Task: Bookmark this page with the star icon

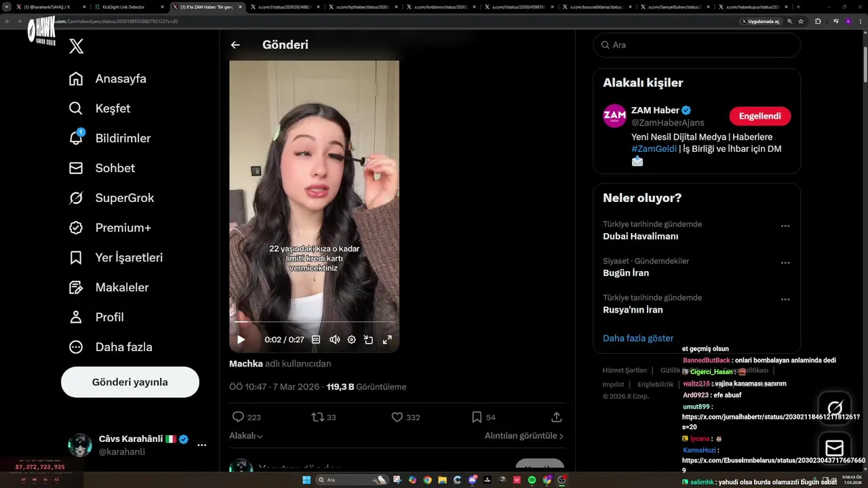Action: click(801, 21)
